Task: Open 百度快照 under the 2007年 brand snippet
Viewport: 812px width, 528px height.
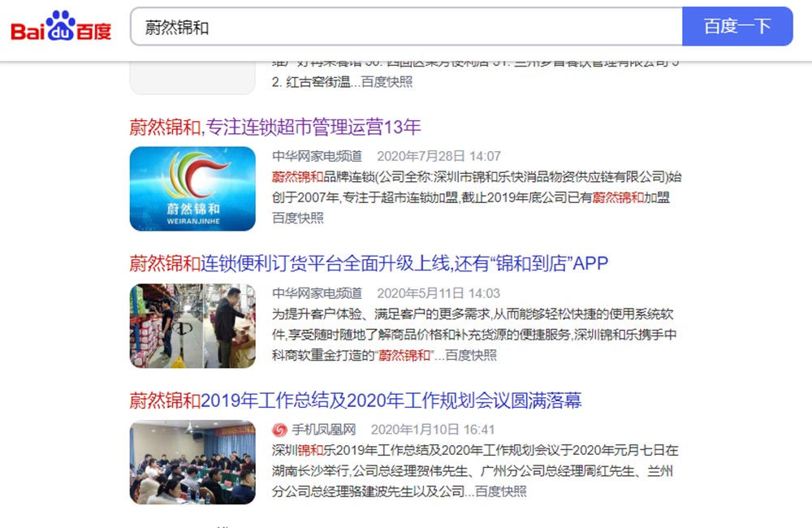Action: [298, 218]
